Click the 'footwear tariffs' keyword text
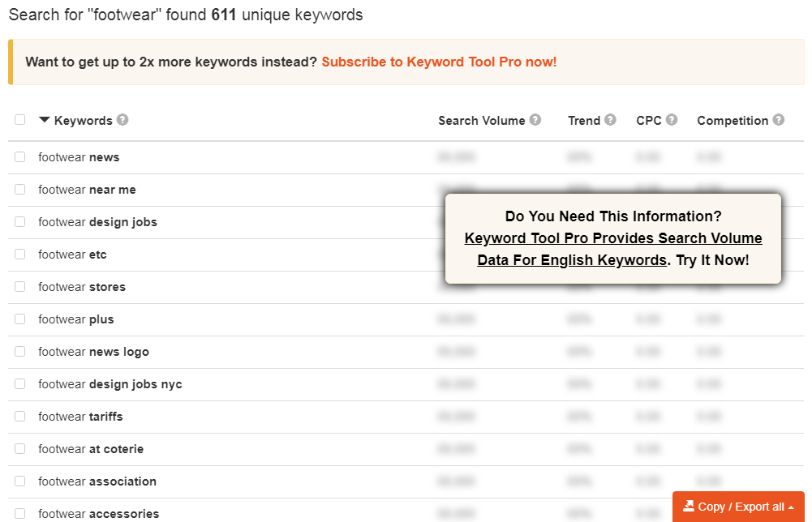Image resolution: width=812 pixels, height=522 pixels. (81, 417)
